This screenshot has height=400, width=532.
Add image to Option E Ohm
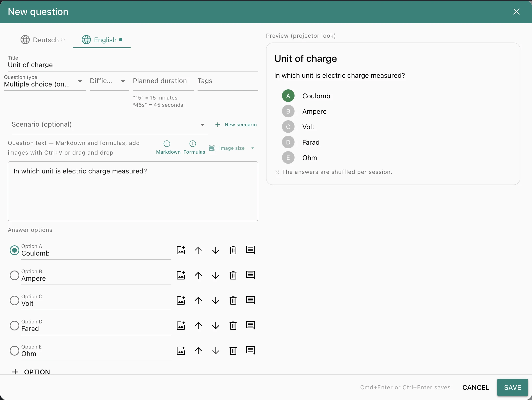(181, 351)
